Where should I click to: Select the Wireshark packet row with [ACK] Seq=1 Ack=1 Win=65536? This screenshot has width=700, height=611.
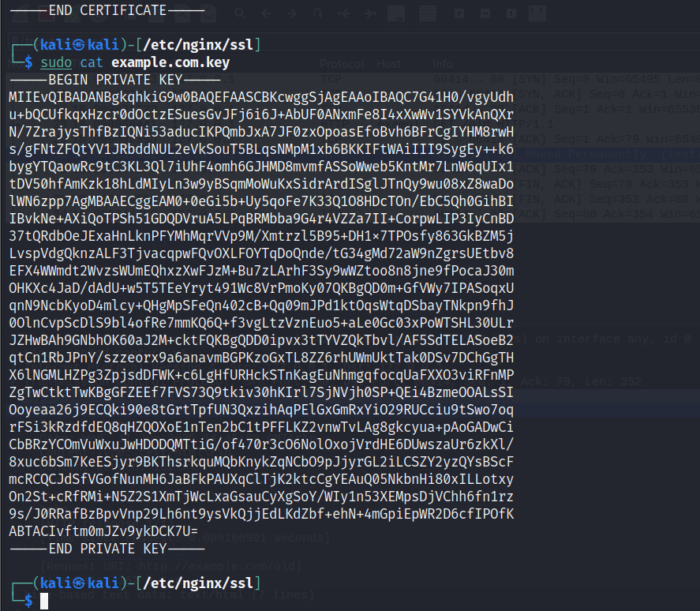354,110
